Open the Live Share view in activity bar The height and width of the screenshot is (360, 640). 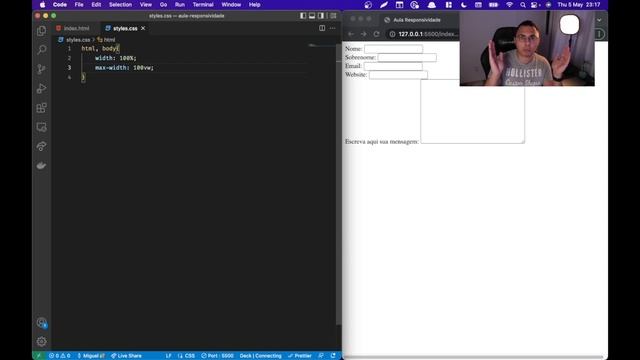coord(41,146)
